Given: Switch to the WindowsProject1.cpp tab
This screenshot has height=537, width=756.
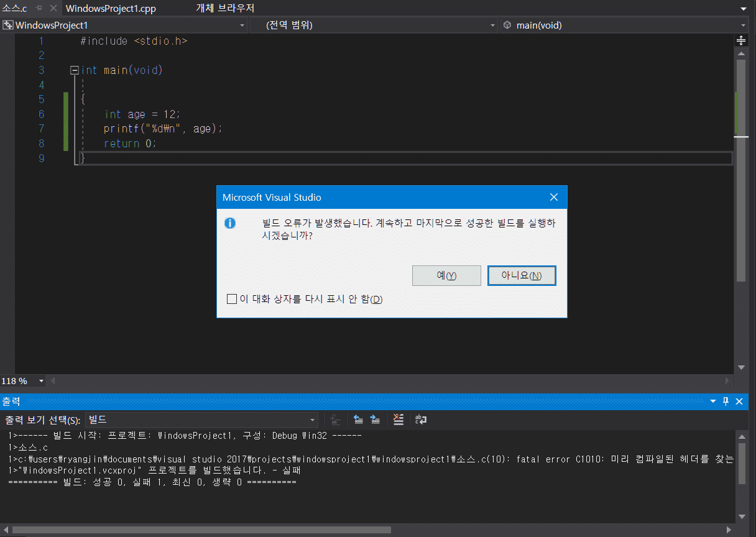Looking at the screenshot, I should pyautogui.click(x=111, y=8).
